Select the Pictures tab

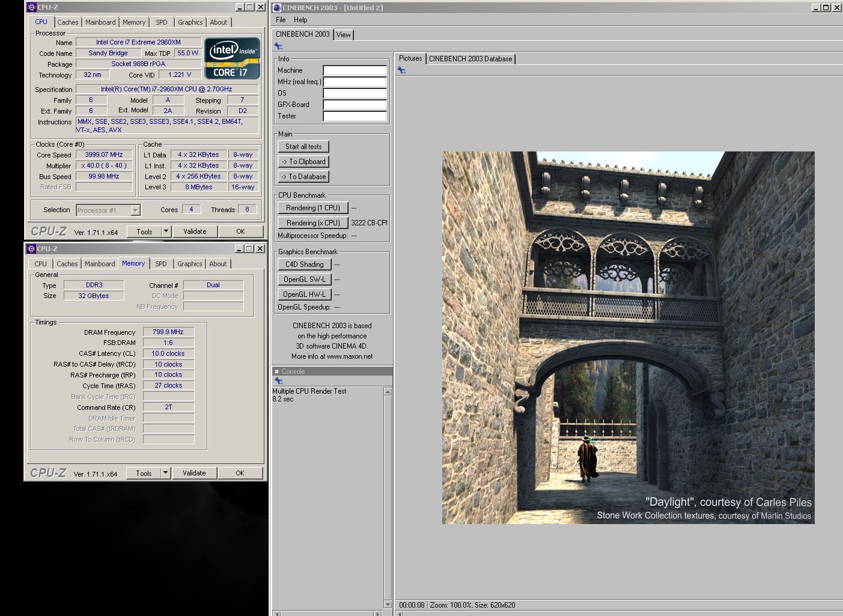pyautogui.click(x=410, y=58)
